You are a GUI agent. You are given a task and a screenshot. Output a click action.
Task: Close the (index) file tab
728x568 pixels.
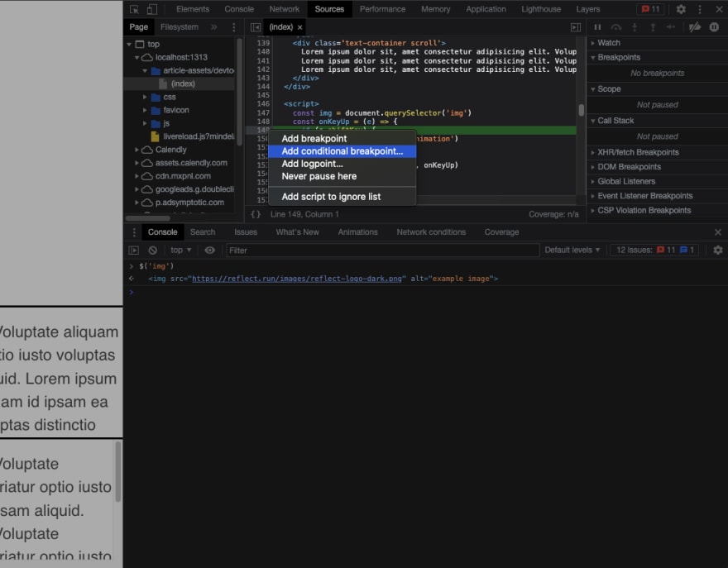300,27
